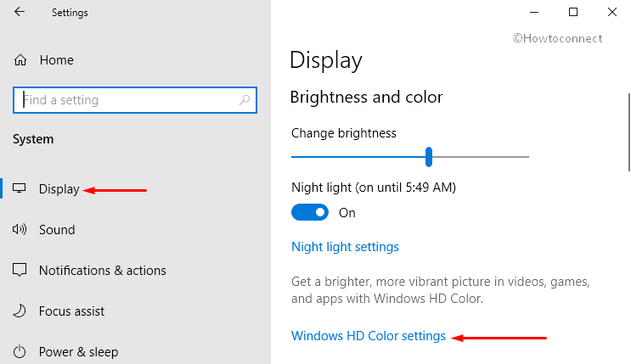
Task: Click the vertical scrollbar on right
Action: pyautogui.click(x=629, y=132)
